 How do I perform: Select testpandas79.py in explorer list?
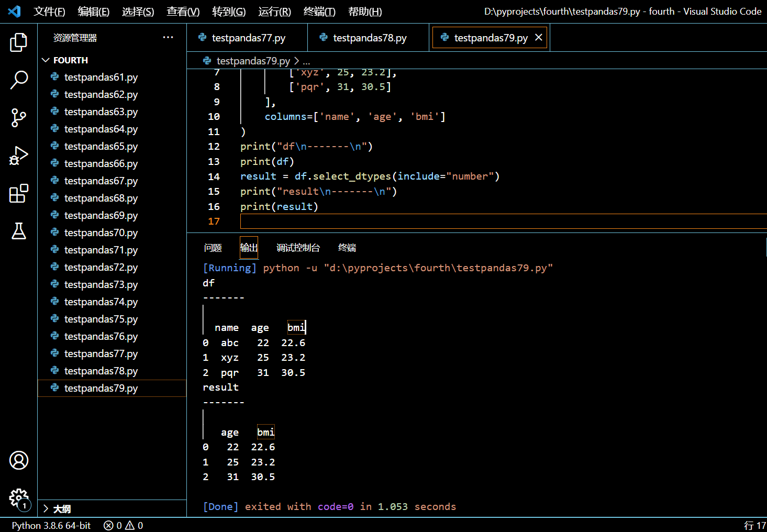pyautogui.click(x=112, y=388)
